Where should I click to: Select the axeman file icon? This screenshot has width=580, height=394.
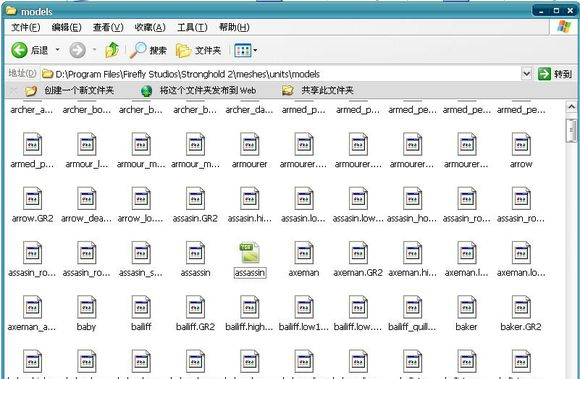tap(304, 253)
